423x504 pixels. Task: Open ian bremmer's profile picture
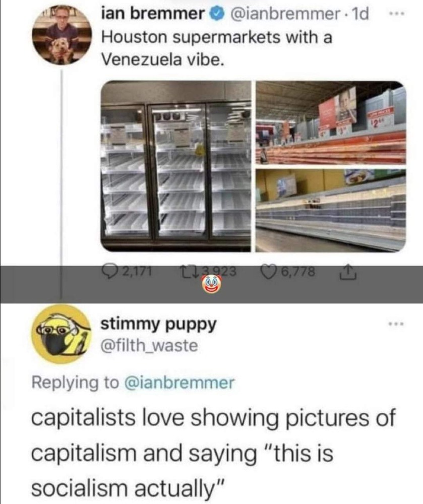pos(62,35)
